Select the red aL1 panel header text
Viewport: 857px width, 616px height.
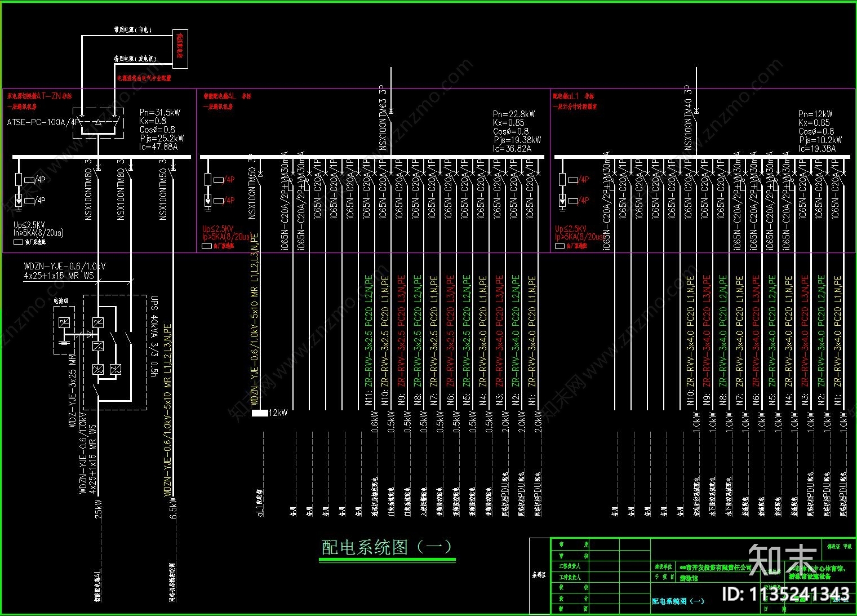click(573, 96)
